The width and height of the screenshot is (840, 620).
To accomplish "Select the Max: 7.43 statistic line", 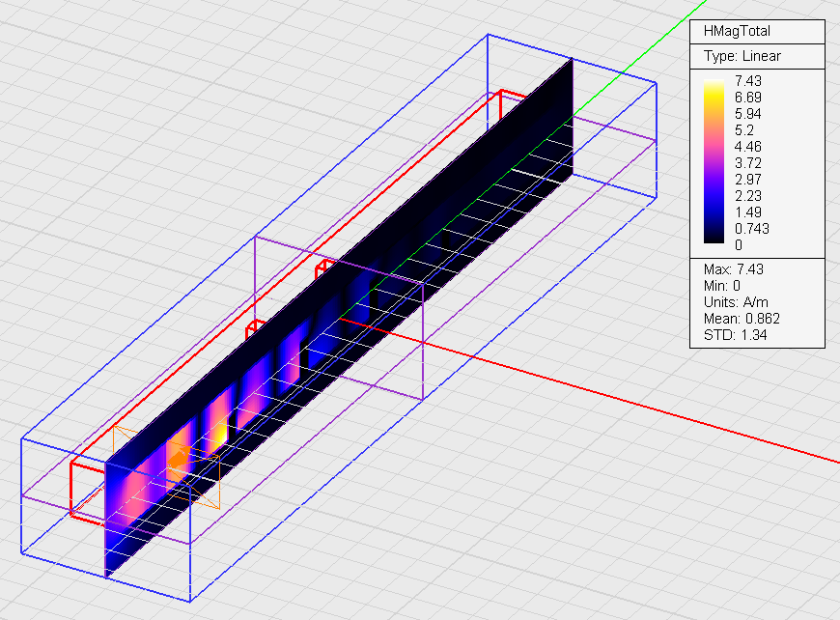I will point(736,269).
